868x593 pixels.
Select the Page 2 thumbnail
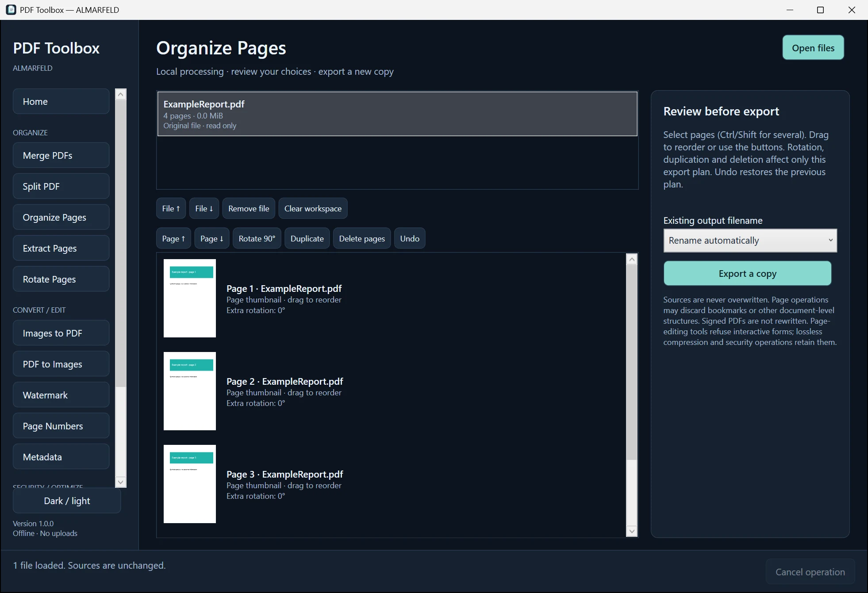[190, 391]
